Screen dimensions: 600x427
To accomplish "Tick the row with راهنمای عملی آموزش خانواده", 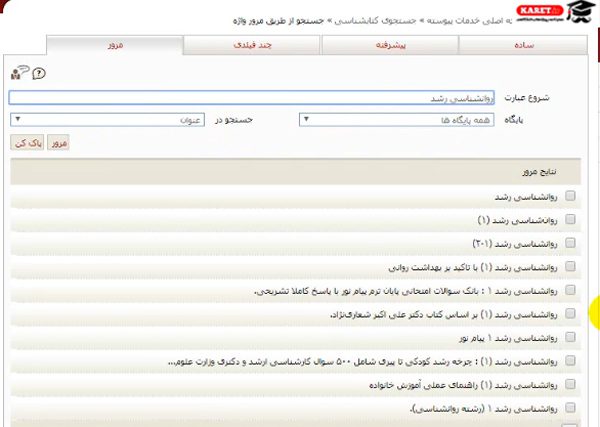I will click(570, 384).
